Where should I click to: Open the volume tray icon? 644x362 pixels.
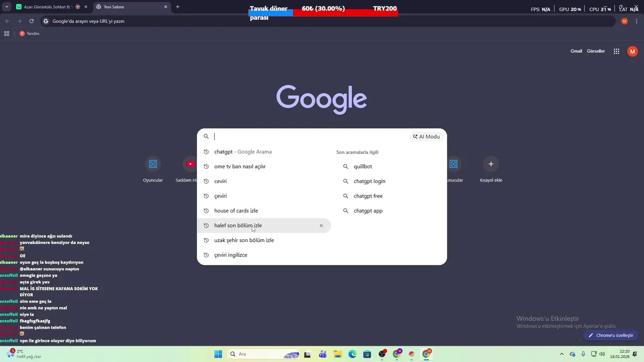click(602, 354)
